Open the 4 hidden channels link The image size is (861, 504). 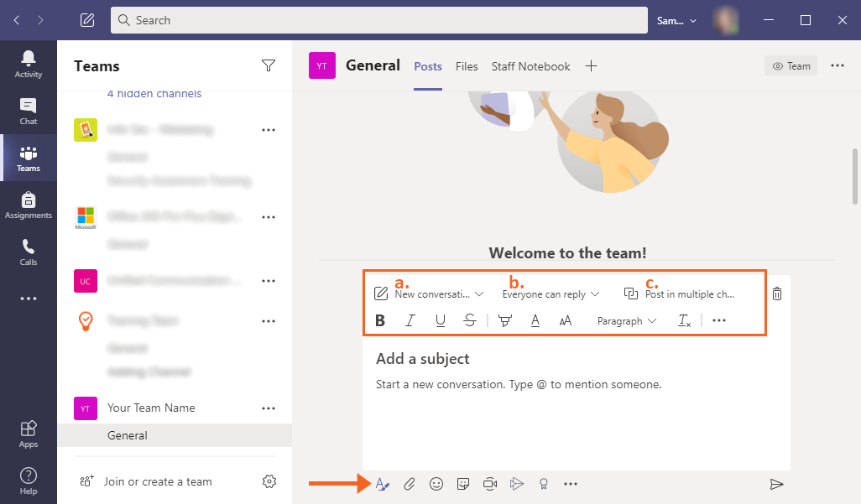(x=154, y=93)
